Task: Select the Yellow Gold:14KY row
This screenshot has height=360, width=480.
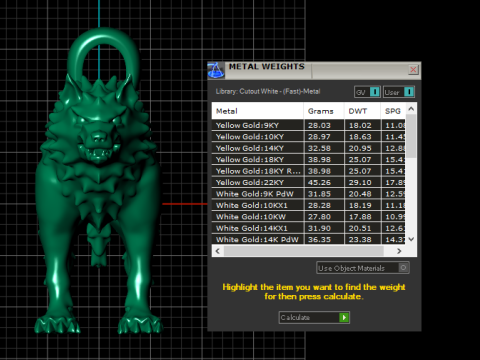Action: pyautogui.click(x=308, y=148)
